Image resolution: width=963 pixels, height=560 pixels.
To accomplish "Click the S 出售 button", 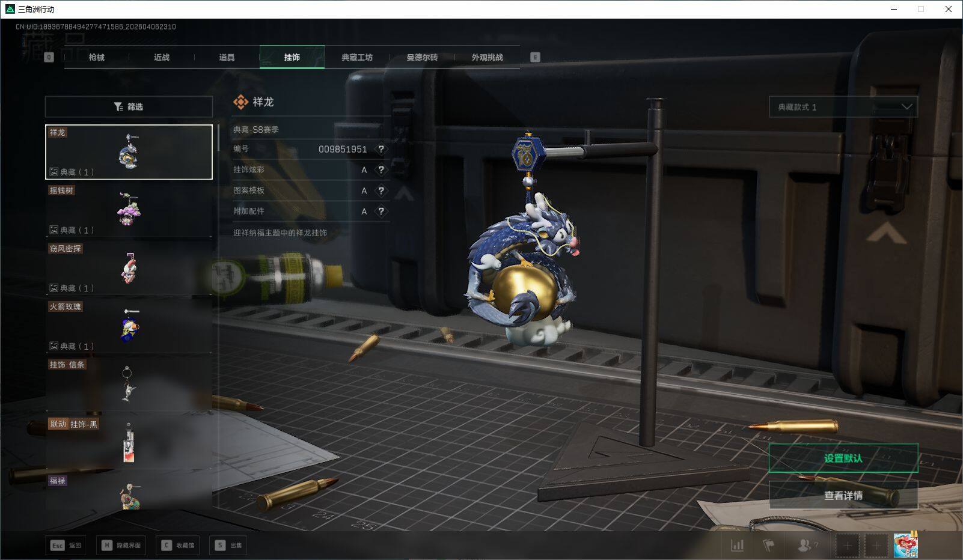I will pos(228,545).
